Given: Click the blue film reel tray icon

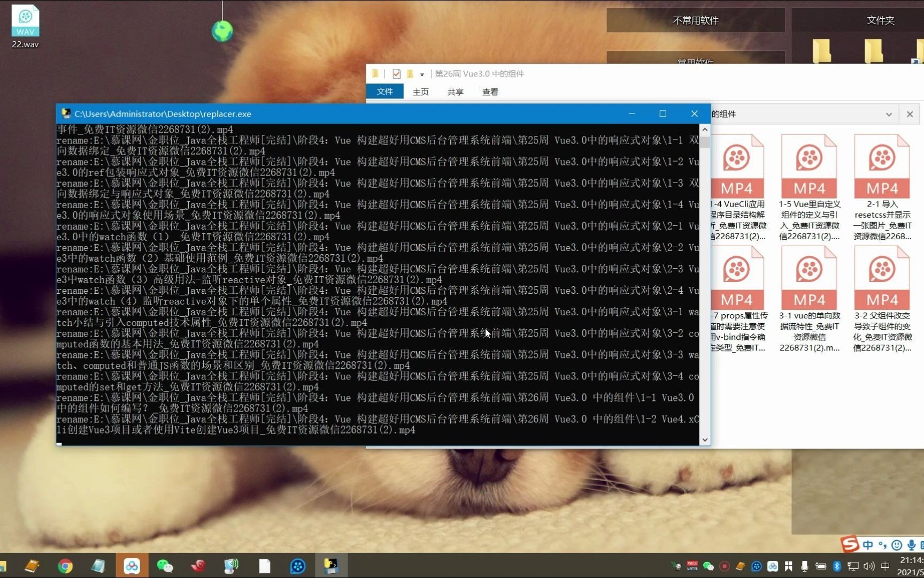Looking at the screenshot, I should tap(756, 566).
